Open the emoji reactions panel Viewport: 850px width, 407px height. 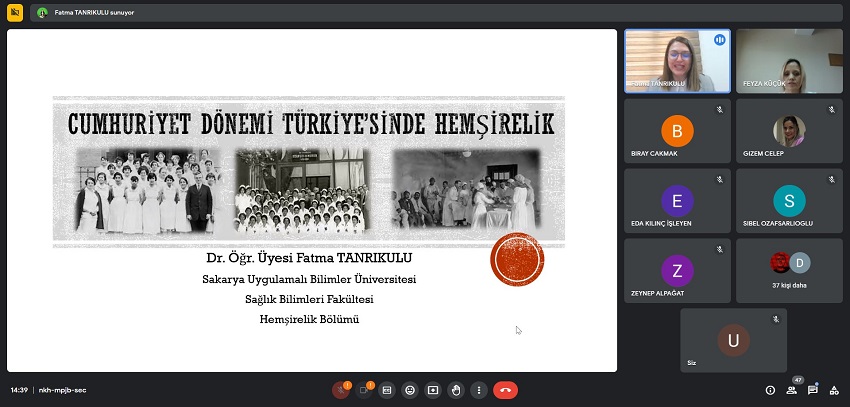pyautogui.click(x=410, y=390)
